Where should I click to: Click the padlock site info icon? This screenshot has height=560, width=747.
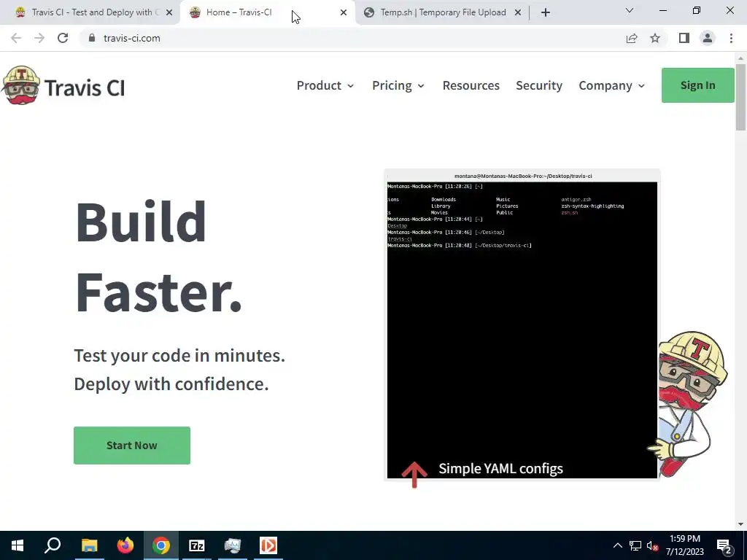92,38
